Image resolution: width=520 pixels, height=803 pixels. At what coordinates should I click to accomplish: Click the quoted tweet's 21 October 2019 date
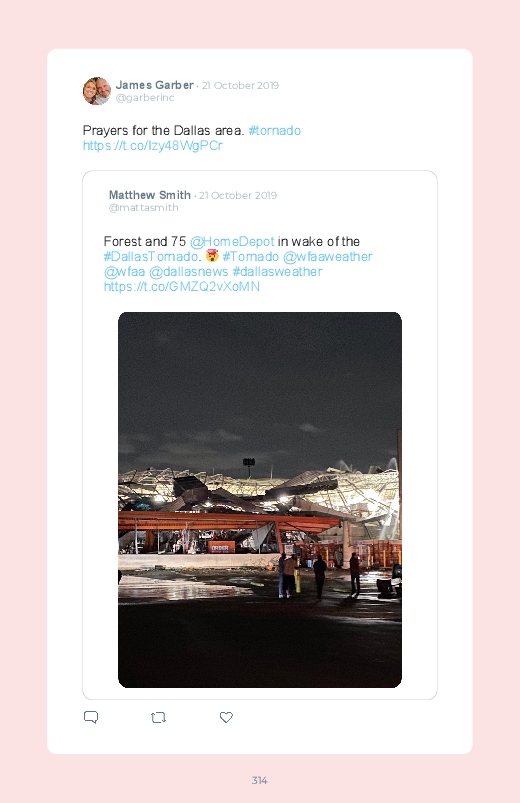[238, 196]
